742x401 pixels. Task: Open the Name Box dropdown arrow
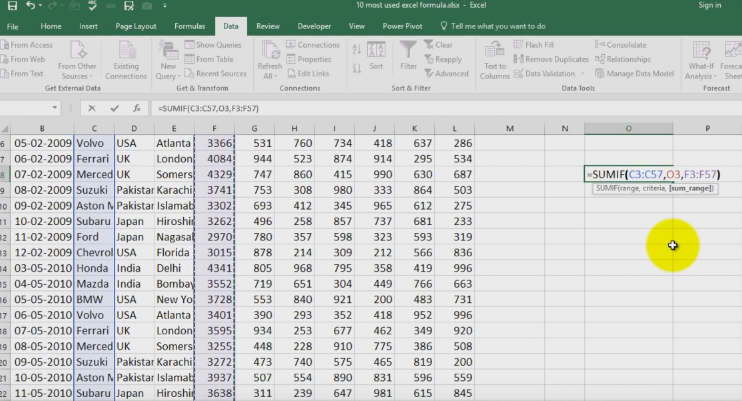click(55, 108)
